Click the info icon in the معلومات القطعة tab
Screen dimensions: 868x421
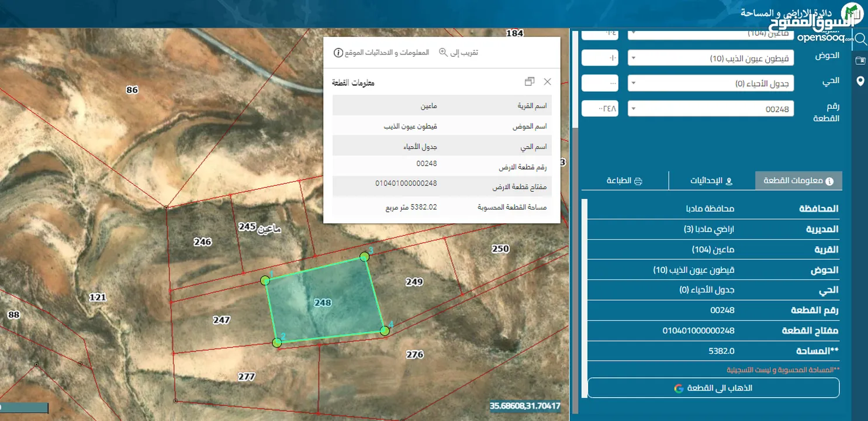[x=829, y=181]
